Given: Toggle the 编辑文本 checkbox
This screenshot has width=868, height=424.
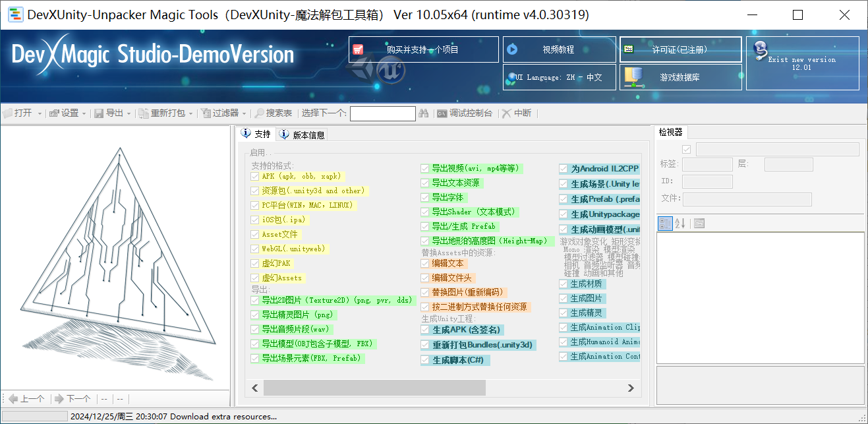Looking at the screenshot, I should (425, 263).
